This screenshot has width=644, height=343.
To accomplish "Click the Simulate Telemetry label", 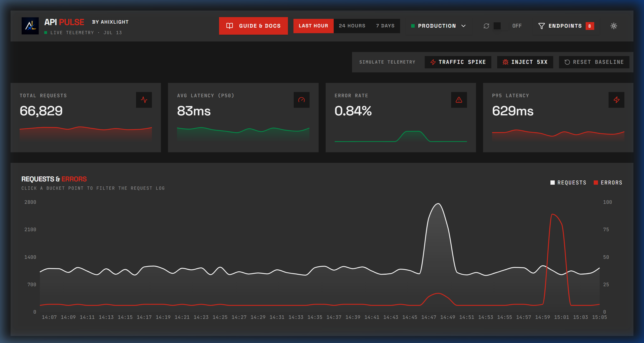I will (x=387, y=62).
